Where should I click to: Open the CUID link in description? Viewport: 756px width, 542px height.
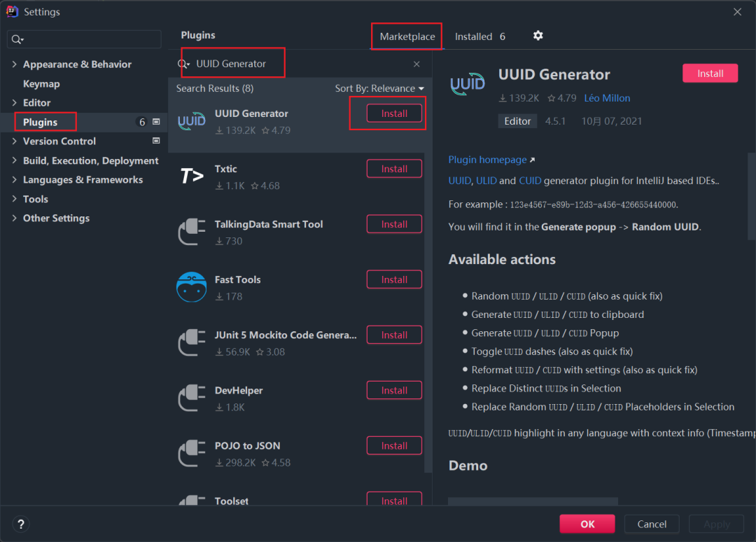[530, 181]
